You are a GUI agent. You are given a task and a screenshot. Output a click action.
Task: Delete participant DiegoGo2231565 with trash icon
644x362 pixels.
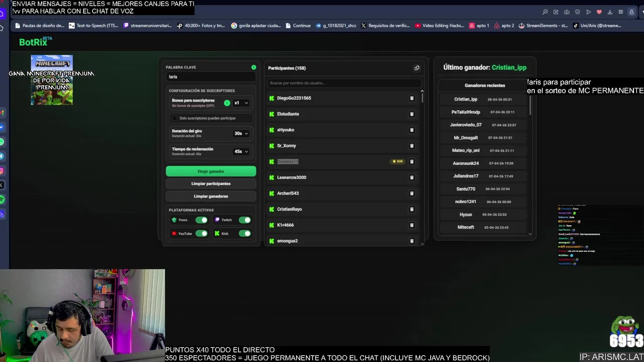(412, 98)
